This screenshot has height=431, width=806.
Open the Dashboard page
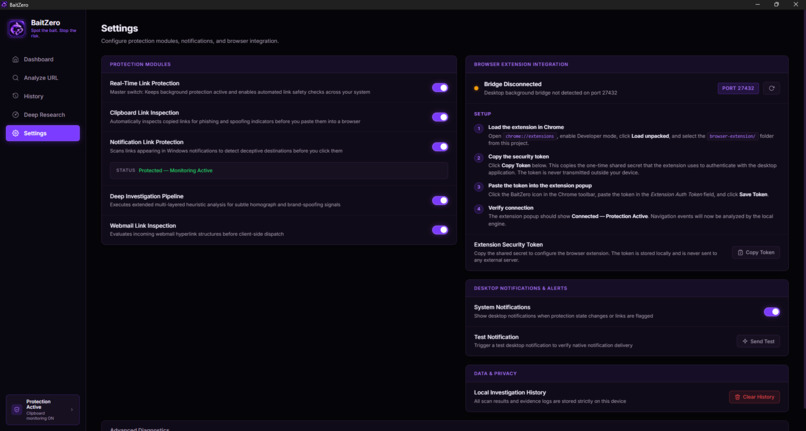pos(43,59)
